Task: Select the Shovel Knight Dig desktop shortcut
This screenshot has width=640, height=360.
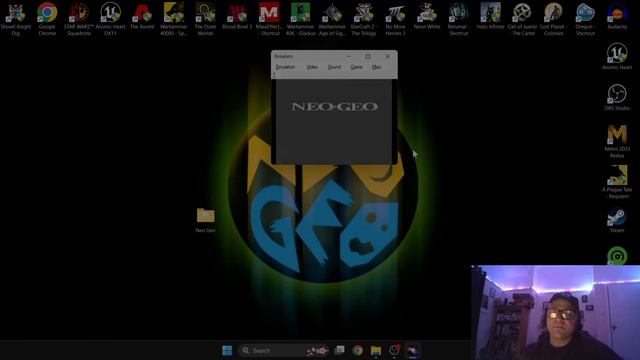Action: pos(16,19)
